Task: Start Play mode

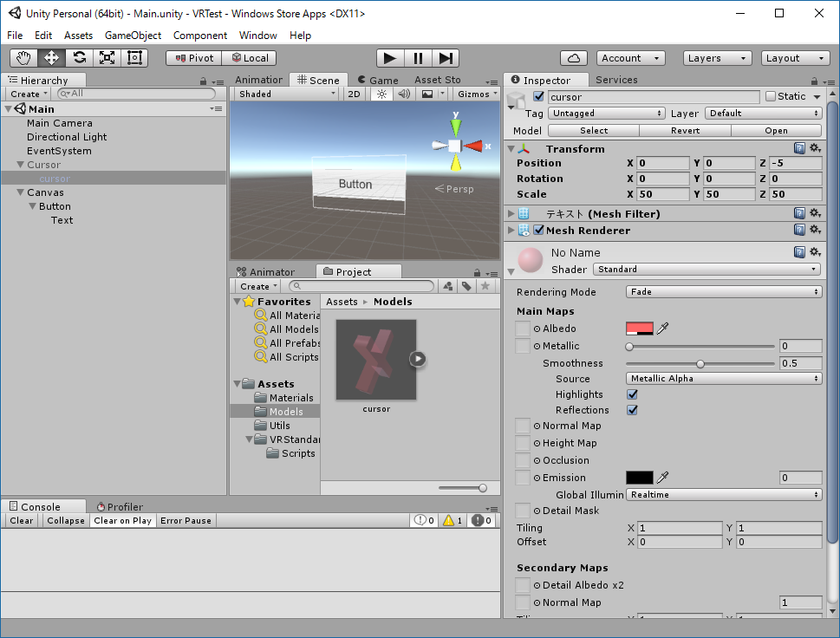Action: pyautogui.click(x=390, y=58)
